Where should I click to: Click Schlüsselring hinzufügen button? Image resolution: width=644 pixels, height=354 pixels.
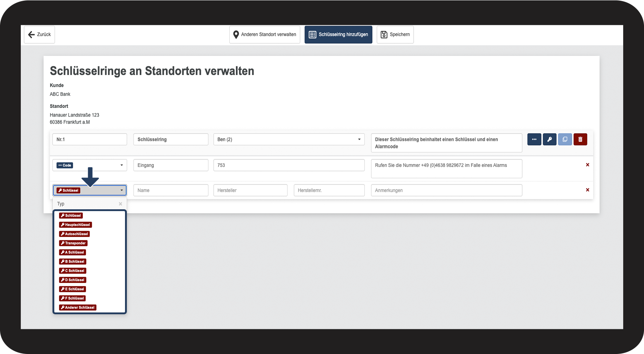point(338,35)
